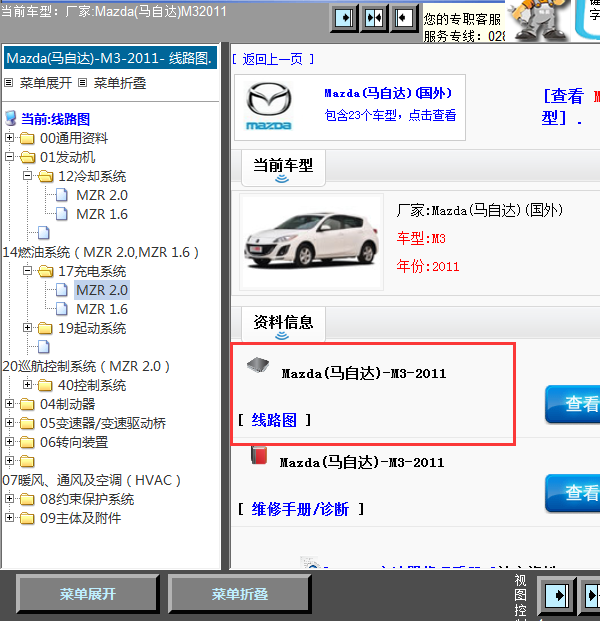Click the Mazda(马自达)-M3-2011- 线路图 header
600x621 pixels.
(x=110, y=58)
